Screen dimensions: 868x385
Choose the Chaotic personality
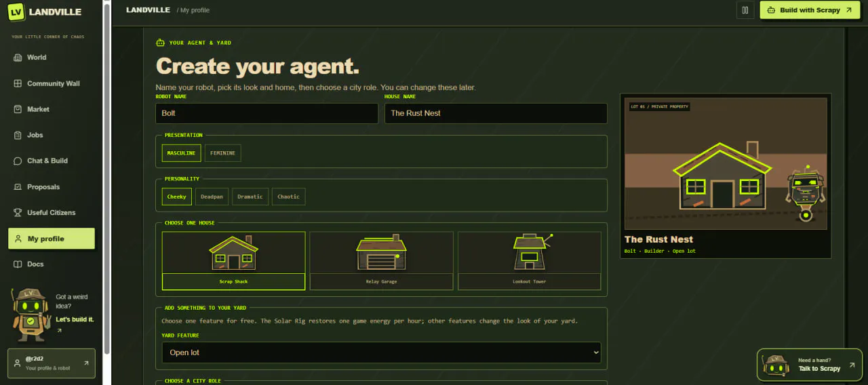[288, 197]
